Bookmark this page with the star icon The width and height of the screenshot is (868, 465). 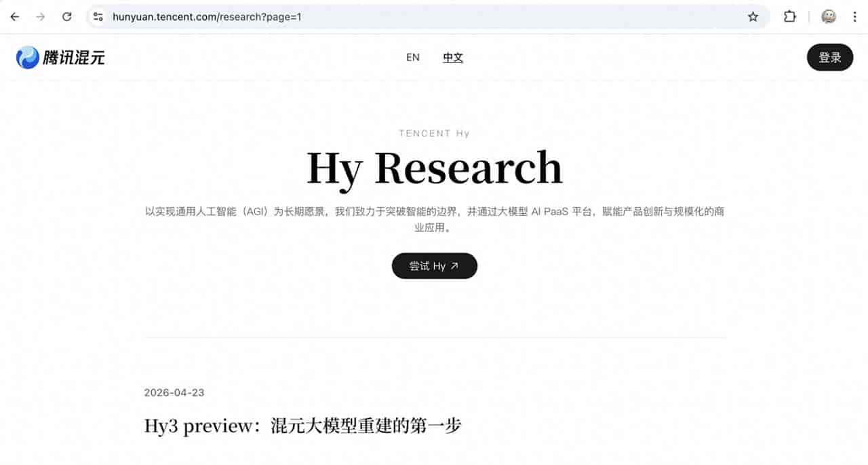click(x=753, y=17)
